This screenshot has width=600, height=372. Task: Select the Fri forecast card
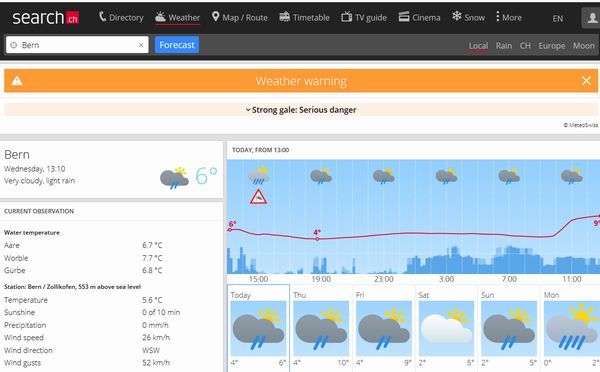[x=384, y=328]
